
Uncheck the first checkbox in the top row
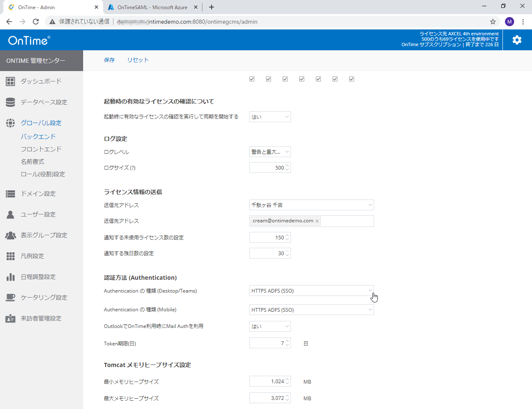click(x=252, y=79)
